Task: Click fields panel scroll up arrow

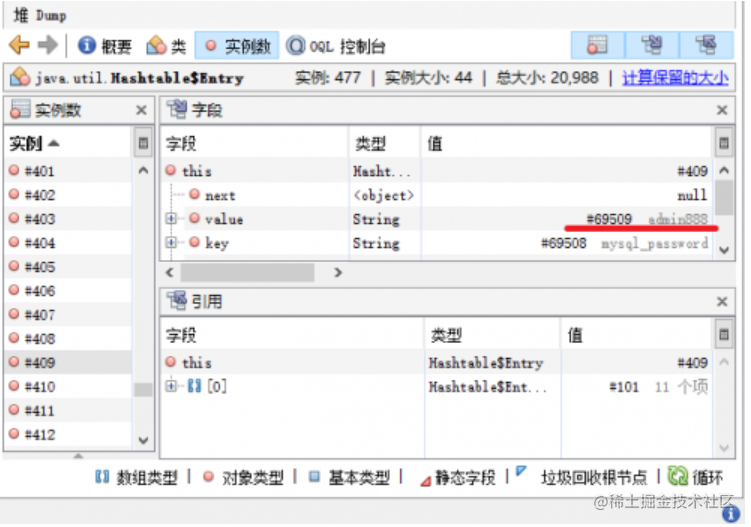Action: tap(724, 171)
